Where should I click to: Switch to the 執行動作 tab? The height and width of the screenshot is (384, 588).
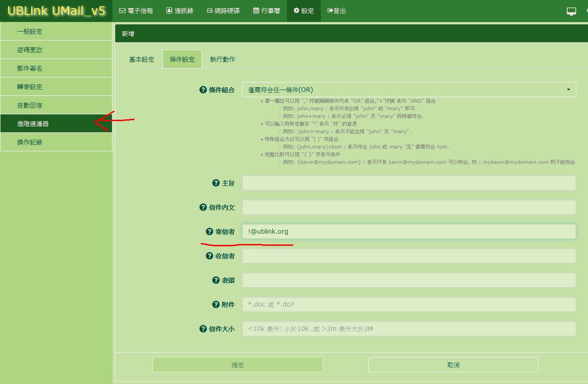(222, 59)
